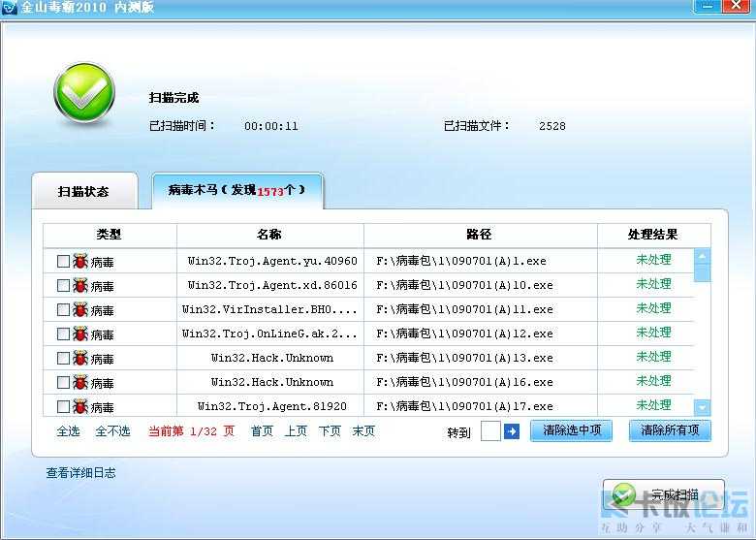Go to next page via 下页
756x540 pixels.
point(330,431)
